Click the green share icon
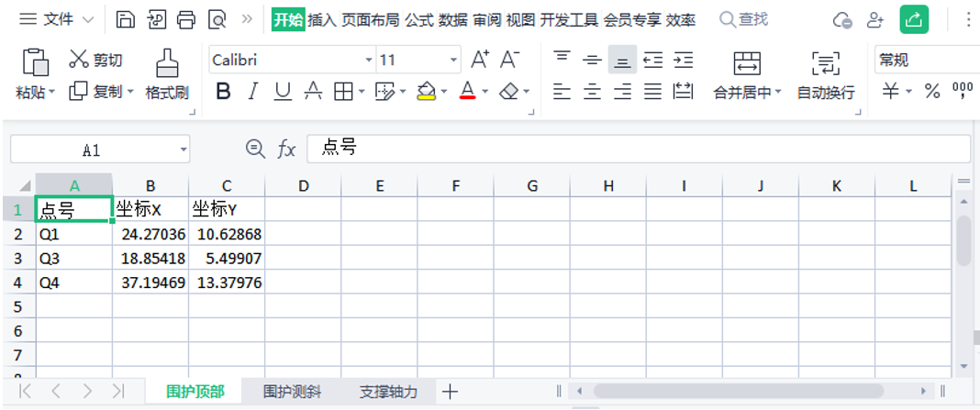The image size is (980, 410). pyautogui.click(x=914, y=19)
